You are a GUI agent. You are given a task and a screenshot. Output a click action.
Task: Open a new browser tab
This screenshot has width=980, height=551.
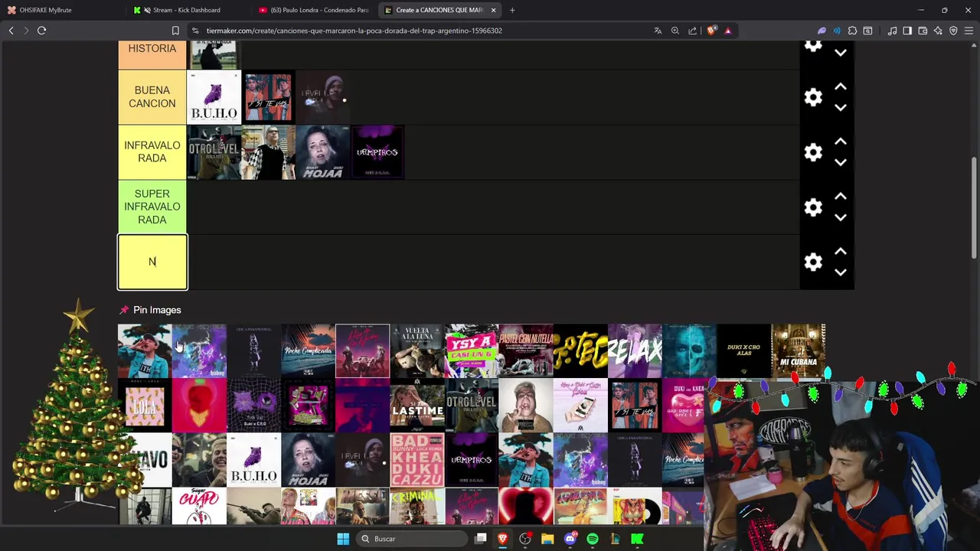click(512, 10)
